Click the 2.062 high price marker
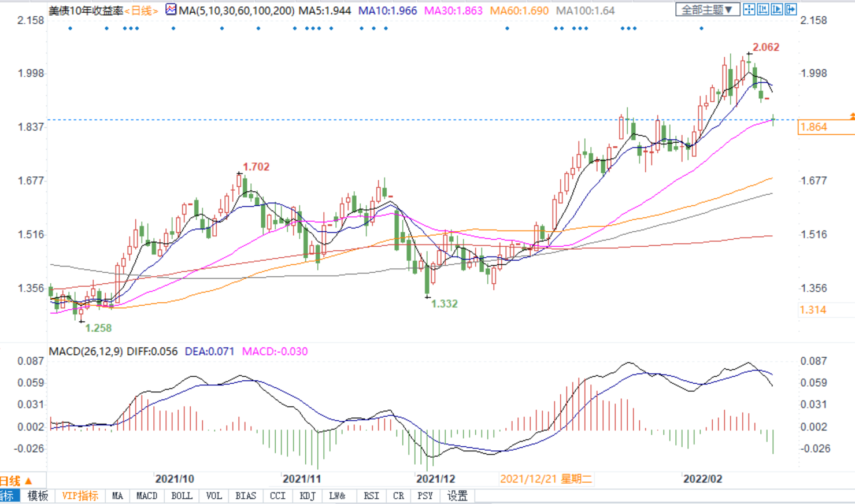 [x=766, y=47]
